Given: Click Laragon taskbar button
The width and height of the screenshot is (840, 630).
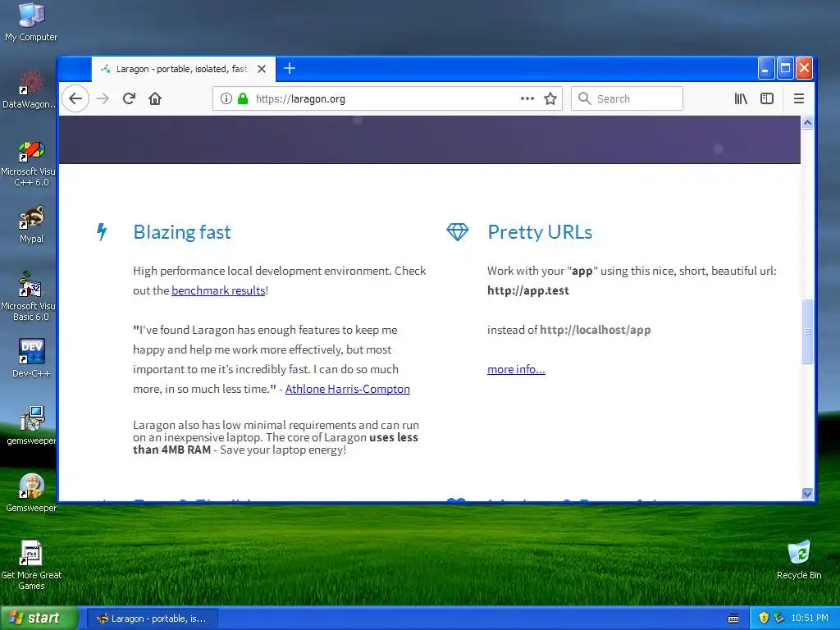Looking at the screenshot, I should [152, 619].
